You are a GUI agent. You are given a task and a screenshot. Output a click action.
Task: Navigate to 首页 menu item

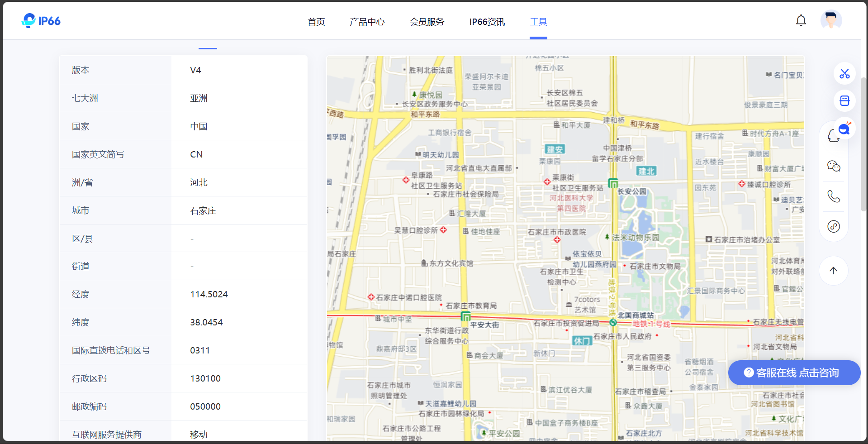[316, 22]
